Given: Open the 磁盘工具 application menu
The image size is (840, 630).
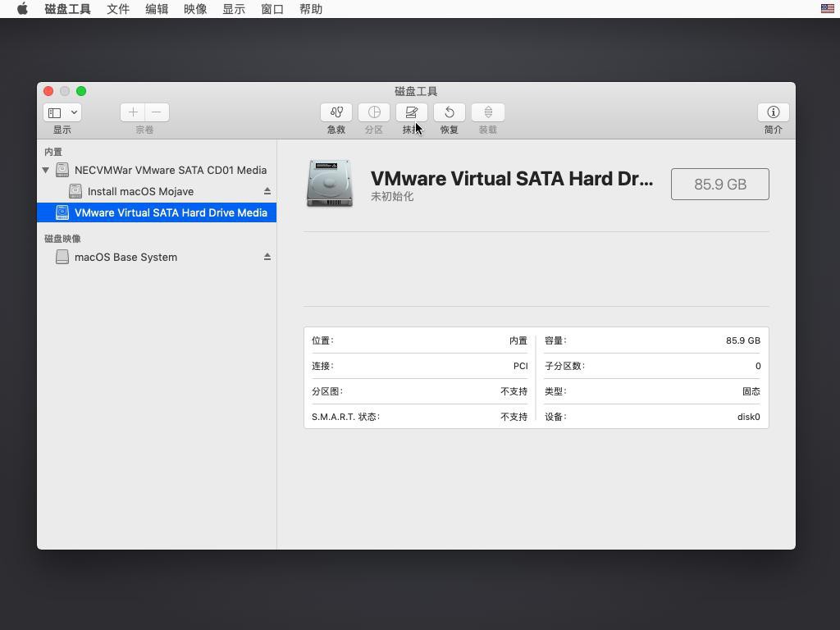Looking at the screenshot, I should point(67,9).
